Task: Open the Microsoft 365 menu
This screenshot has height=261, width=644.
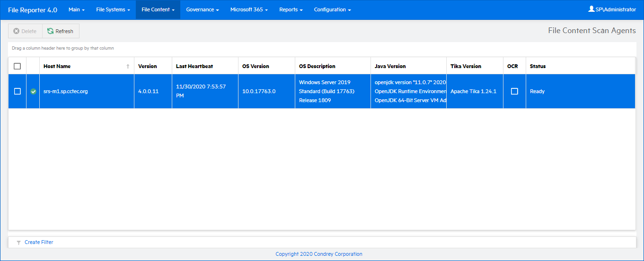Action: (249, 9)
